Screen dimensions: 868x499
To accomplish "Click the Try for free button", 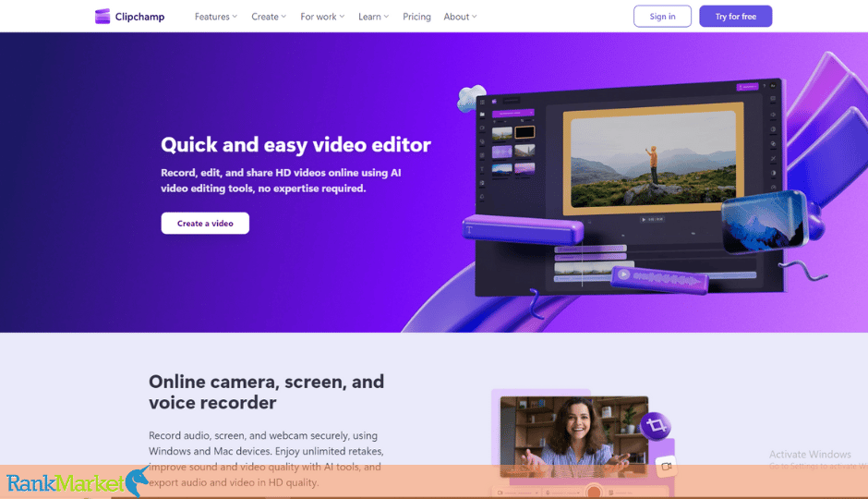I will pos(735,16).
